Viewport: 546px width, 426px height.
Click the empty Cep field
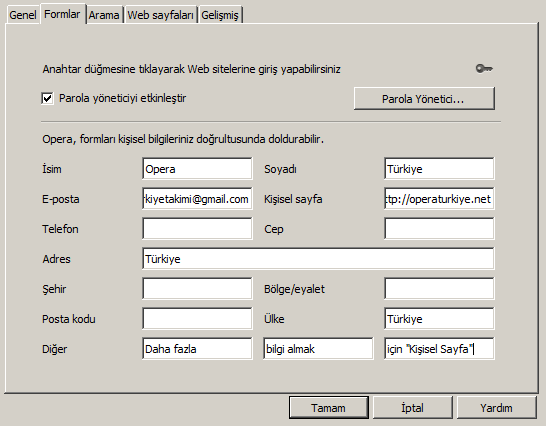tap(439, 229)
